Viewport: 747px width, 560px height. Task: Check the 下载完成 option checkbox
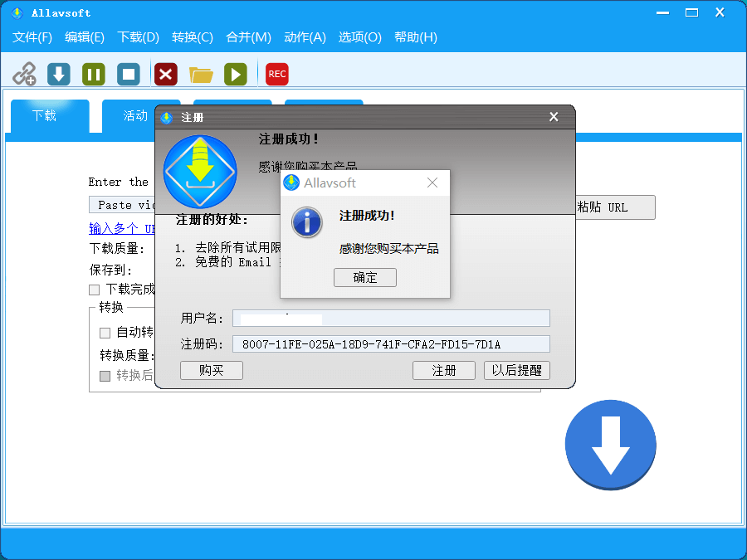[x=95, y=289]
